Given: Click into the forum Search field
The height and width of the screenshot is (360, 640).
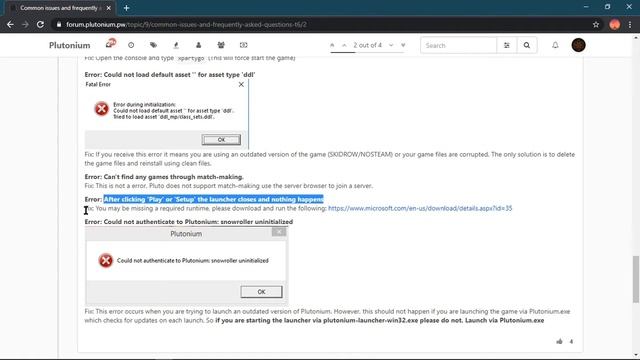Looking at the screenshot, I should [x=458, y=45].
